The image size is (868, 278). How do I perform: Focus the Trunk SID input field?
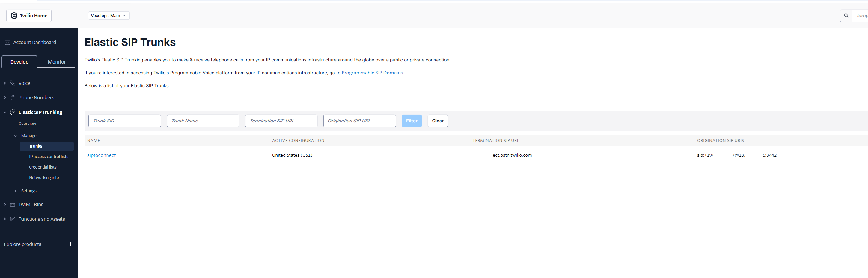(124, 121)
